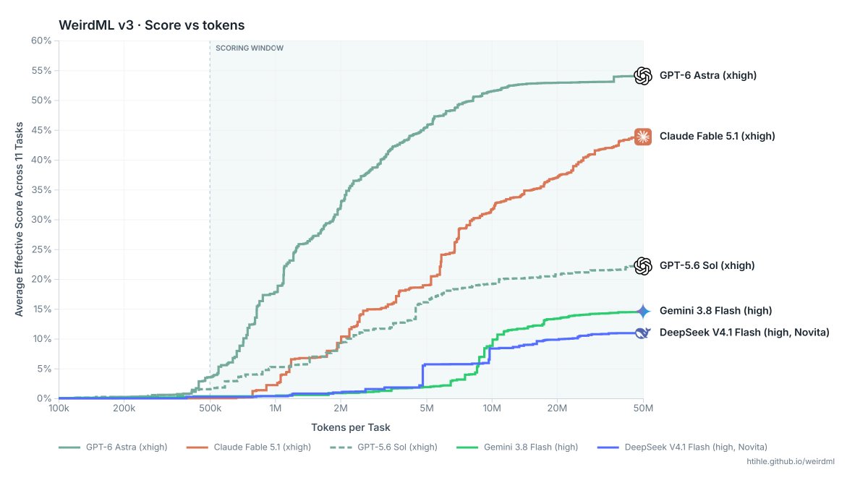This screenshot has width=868, height=488.
Task: Click the OpenAI logo beside GPT-6 Astra
Action: [x=643, y=76]
